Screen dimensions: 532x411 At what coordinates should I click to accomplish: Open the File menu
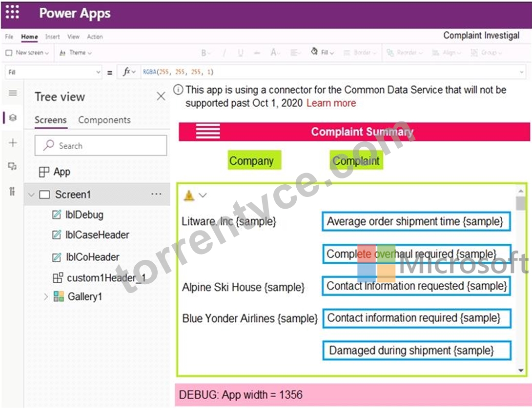tap(9, 37)
